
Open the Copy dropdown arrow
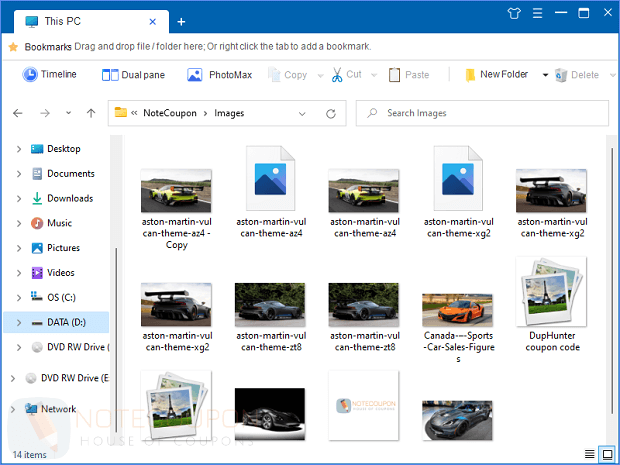coord(321,75)
